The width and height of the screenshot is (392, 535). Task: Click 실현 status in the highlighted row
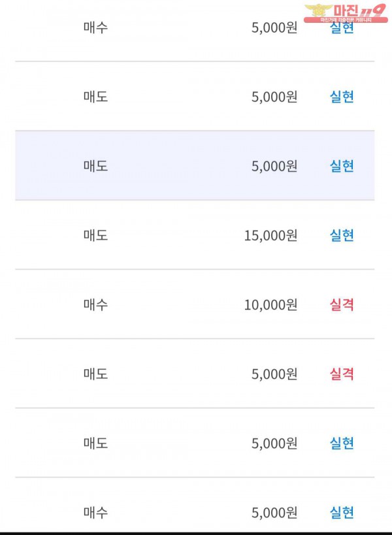tap(342, 166)
